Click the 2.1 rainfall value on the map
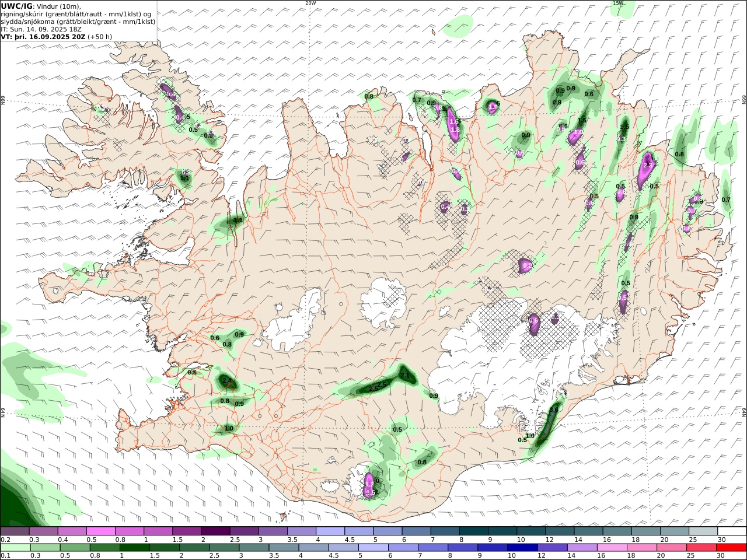This screenshot has width=747, height=560. (x=404, y=375)
